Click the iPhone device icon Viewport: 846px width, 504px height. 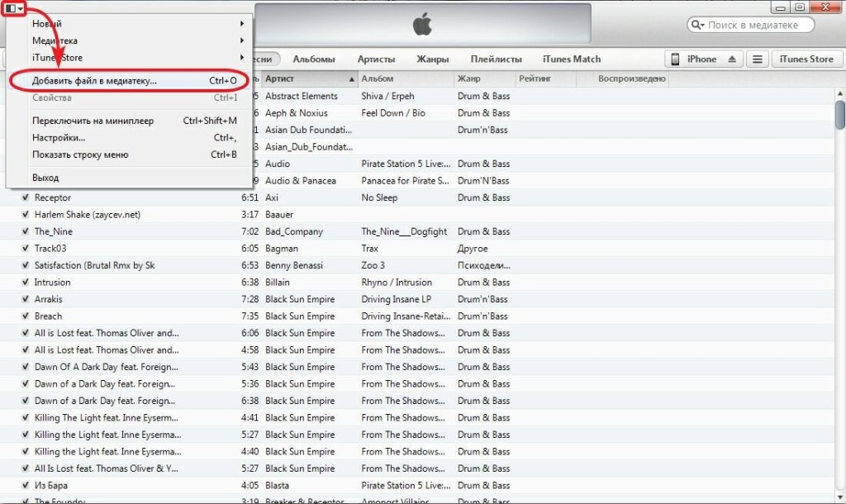click(675, 59)
